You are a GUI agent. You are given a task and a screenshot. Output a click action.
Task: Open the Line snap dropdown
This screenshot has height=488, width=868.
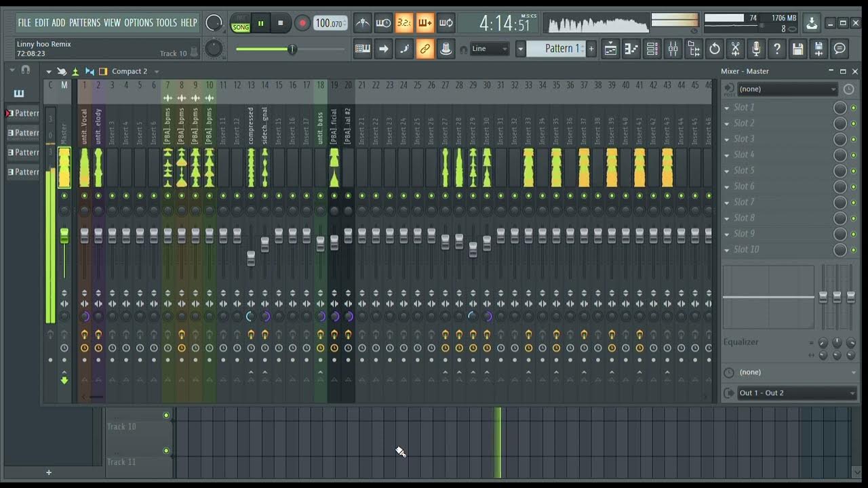click(490, 49)
